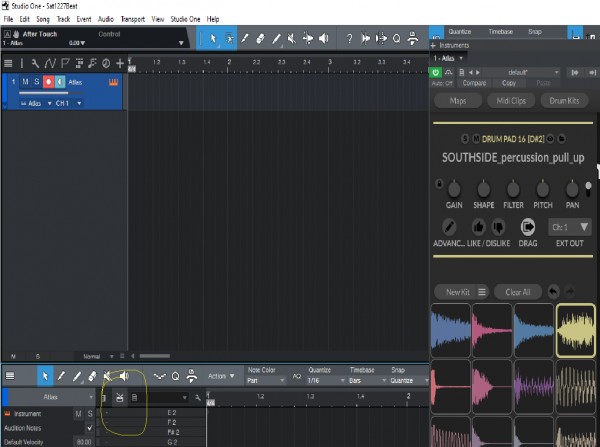Click the thumbs up Like icon
Image resolution: width=600 pixels, height=447 pixels.
tap(478, 227)
